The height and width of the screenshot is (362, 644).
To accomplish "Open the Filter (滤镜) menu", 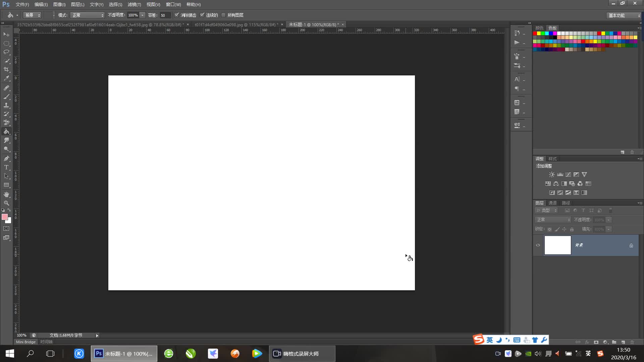I will (134, 4).
